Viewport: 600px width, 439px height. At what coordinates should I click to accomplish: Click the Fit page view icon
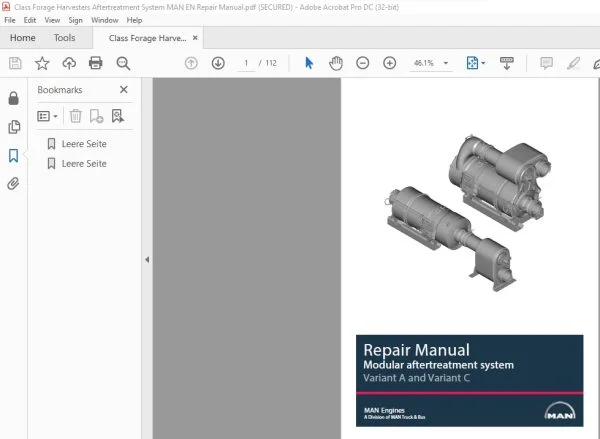pyautogui.click(x=472, y=63)
